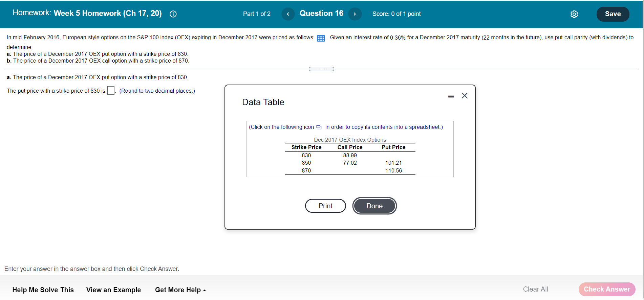644x300 pixels.
Task: Open View an Example
Action: click(x=113, y=290)
